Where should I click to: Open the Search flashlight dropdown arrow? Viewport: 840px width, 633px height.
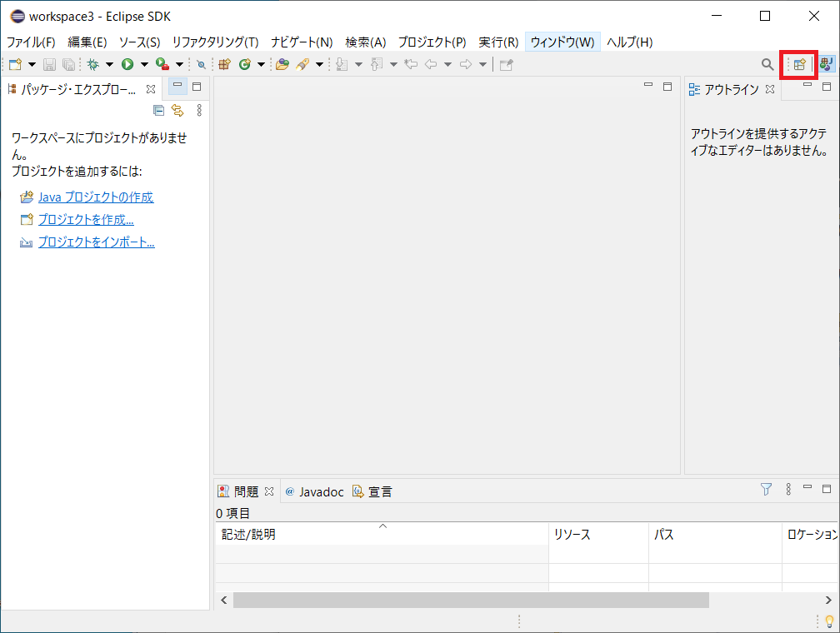pyautogui.click(x=319, y=65)
